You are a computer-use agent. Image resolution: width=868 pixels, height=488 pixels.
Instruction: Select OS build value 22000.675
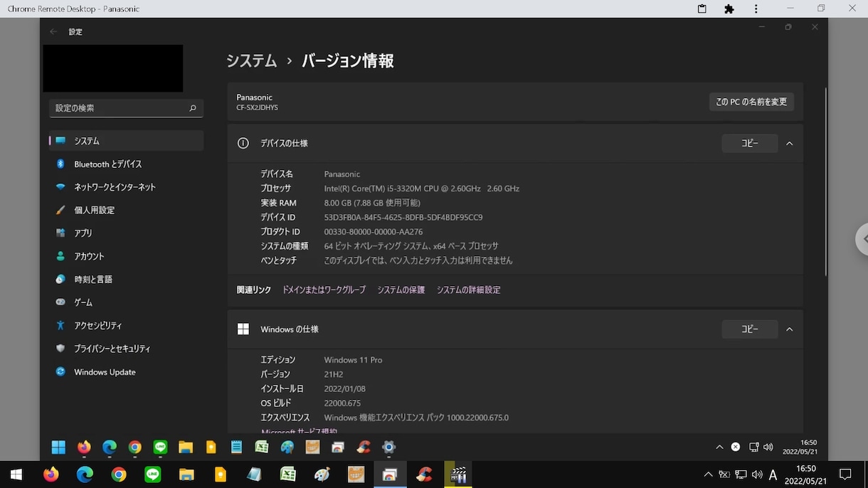(x=342, y=403)
